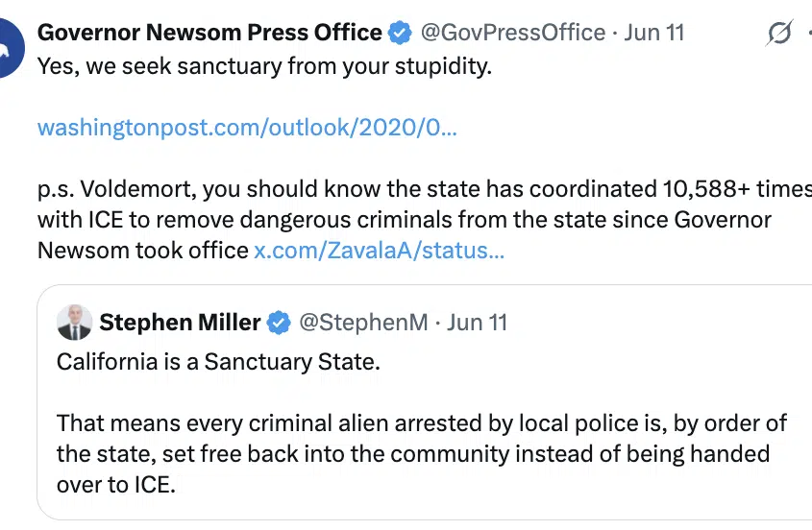Open the Stephen Miller display name

coord(180,323)
